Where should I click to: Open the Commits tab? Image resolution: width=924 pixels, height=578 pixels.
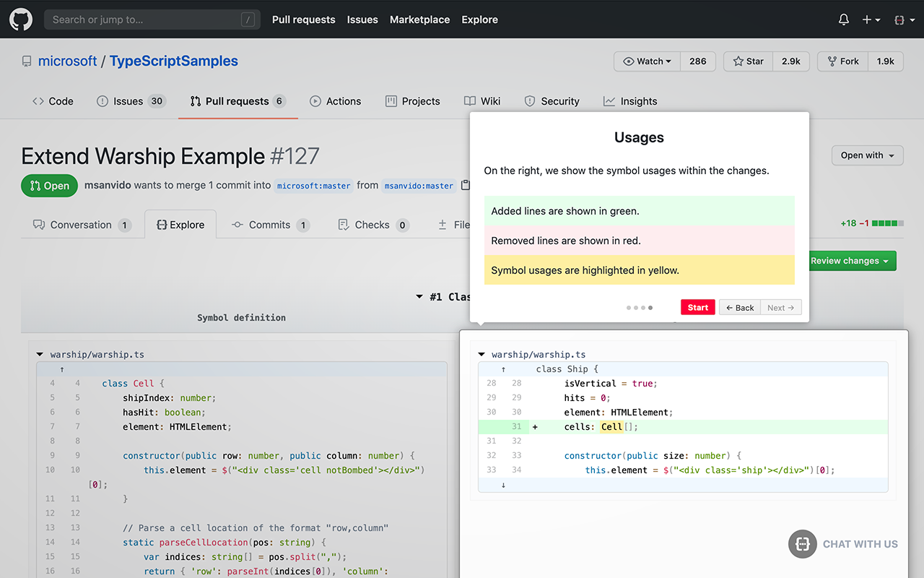pyautogui.click(x=271, y=225)
